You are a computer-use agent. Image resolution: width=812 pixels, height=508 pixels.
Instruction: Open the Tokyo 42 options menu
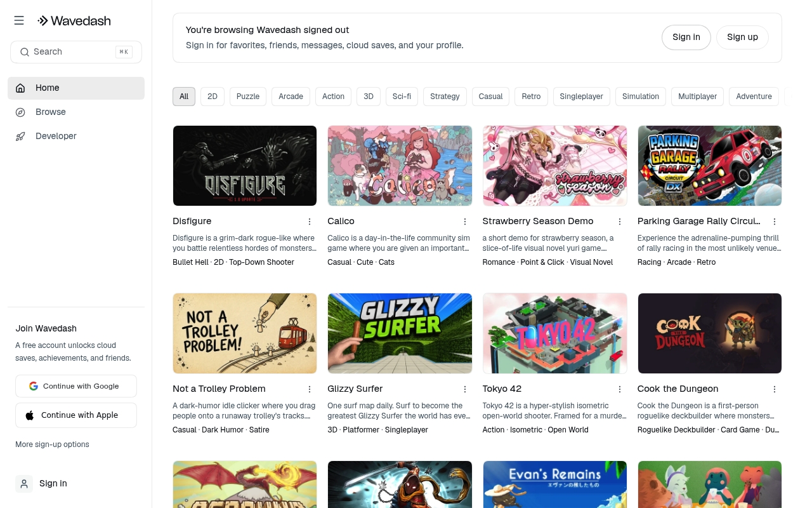coord(620,389)
